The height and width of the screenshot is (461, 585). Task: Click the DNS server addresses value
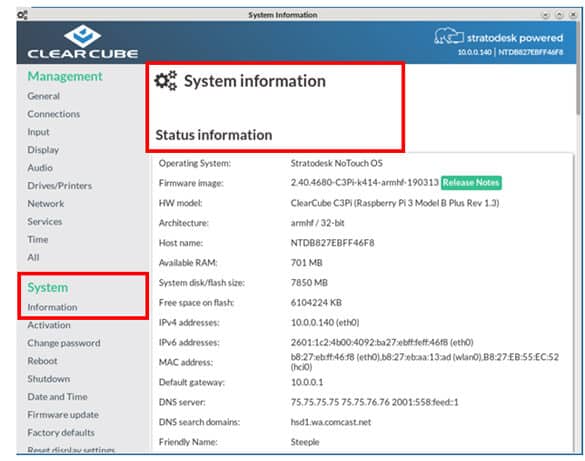[375, 402]
